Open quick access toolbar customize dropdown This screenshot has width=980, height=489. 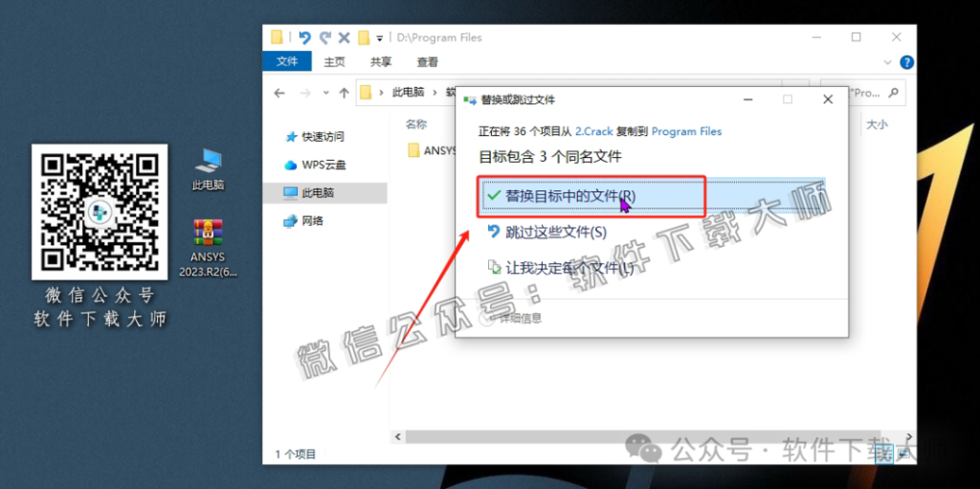(379, 38)
